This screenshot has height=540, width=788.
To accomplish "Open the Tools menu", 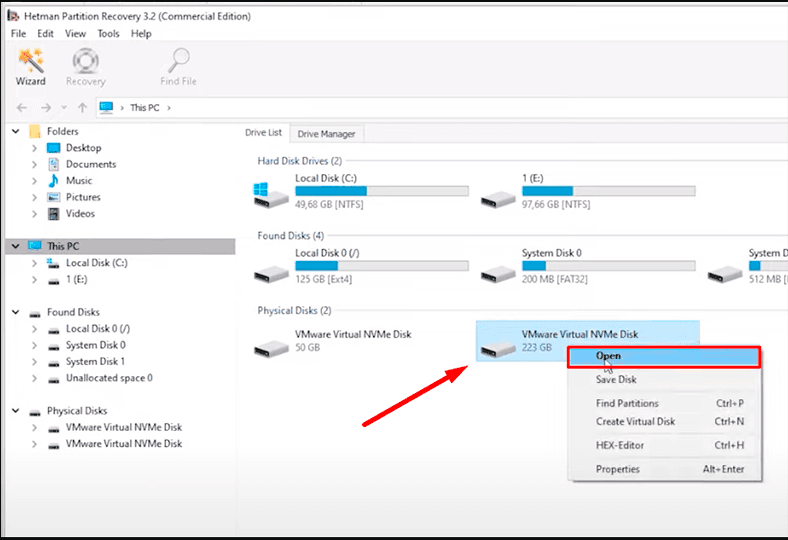I will [x=109, y=34].
